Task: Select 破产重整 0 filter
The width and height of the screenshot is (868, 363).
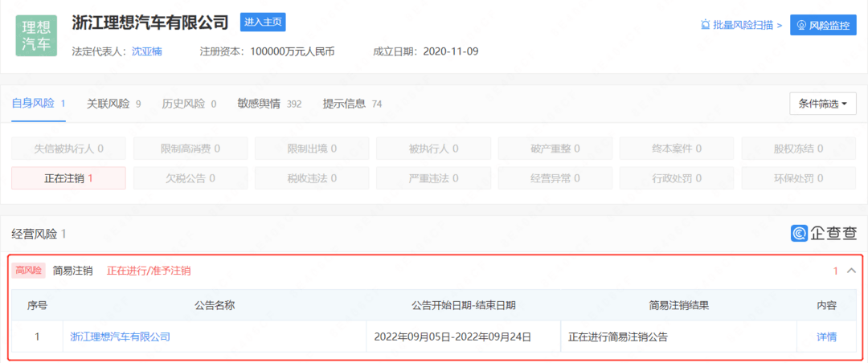Action: pyautogui.click(x=555, y=149)
